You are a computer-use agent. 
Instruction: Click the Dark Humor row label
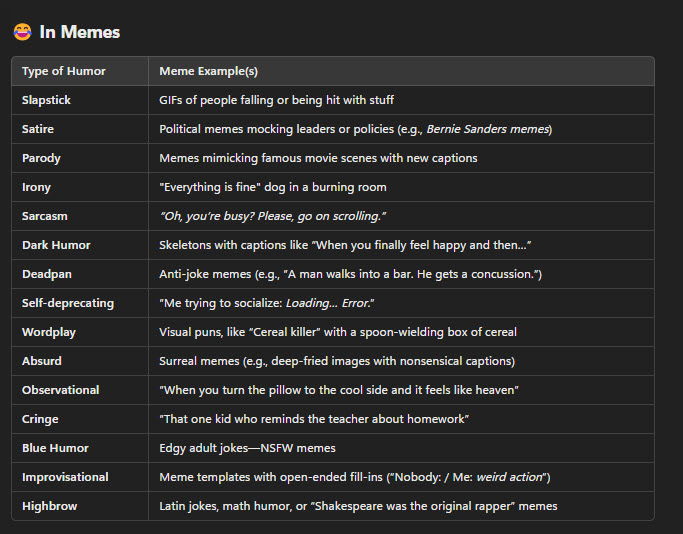(55, 245)
